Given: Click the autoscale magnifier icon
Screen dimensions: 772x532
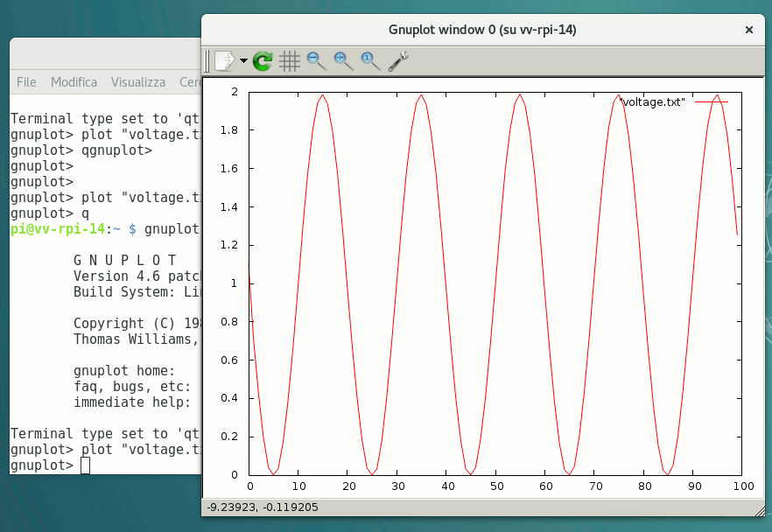Looking at the screenshot, I should tap(370, 60).
